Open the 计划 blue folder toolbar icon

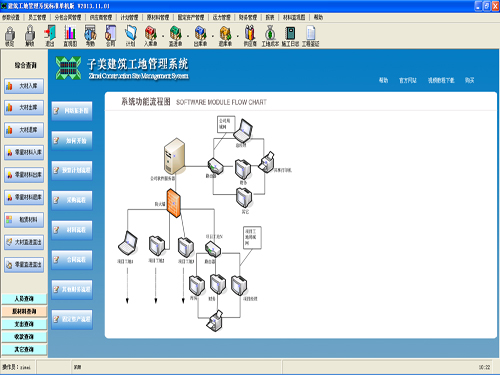(131, 35)
